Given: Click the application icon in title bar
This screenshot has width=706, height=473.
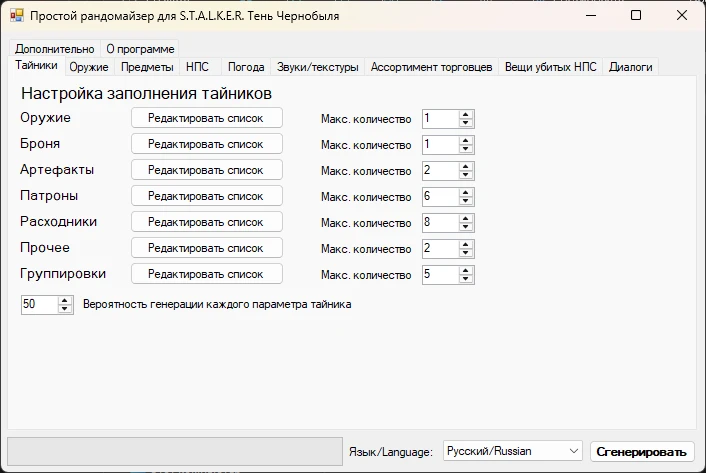Looking at the screenshot, I should 17,16.
